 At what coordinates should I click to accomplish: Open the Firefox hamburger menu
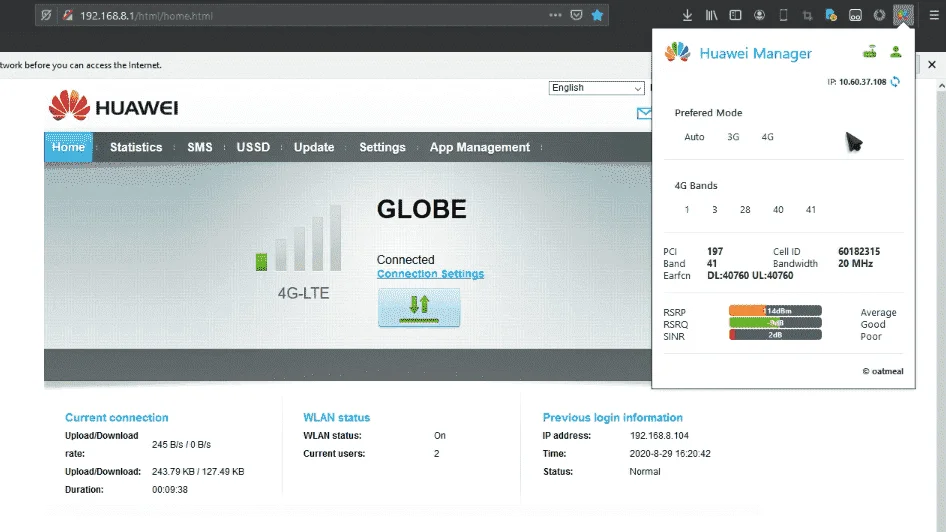point(934,16)
